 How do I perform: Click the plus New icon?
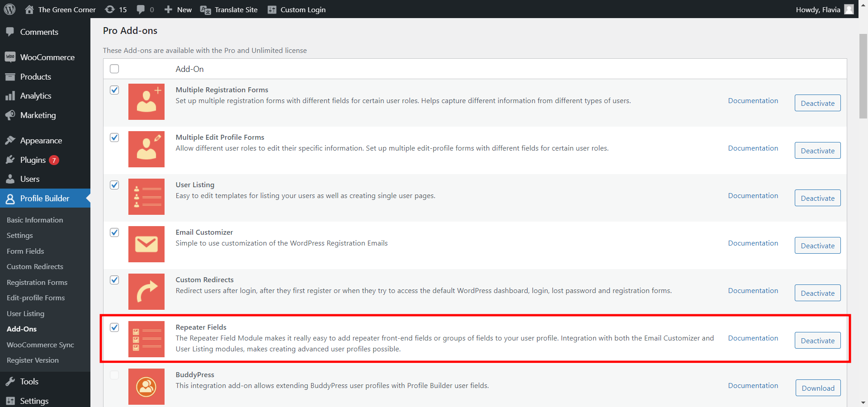(168, 9)
